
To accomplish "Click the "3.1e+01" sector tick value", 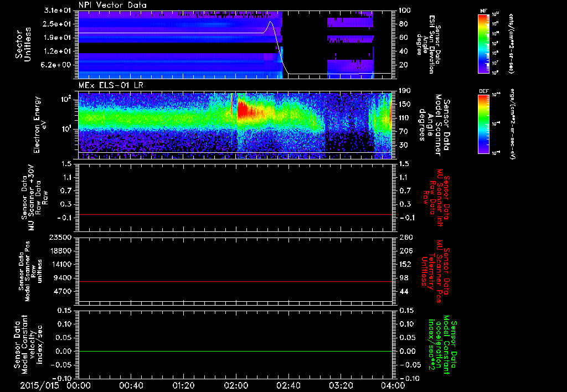I will click(x=58, y=11).
